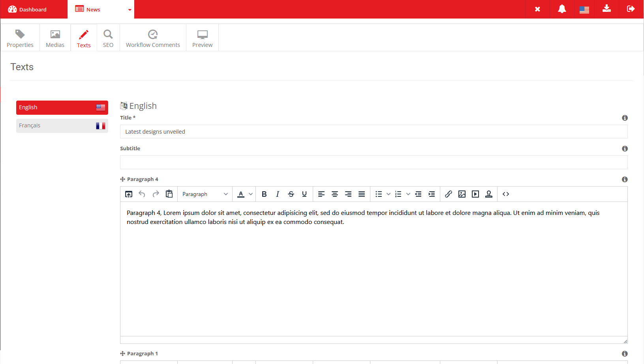Toggle underline formatting
The width and height of the screenshot is (644, 364).
304,194
